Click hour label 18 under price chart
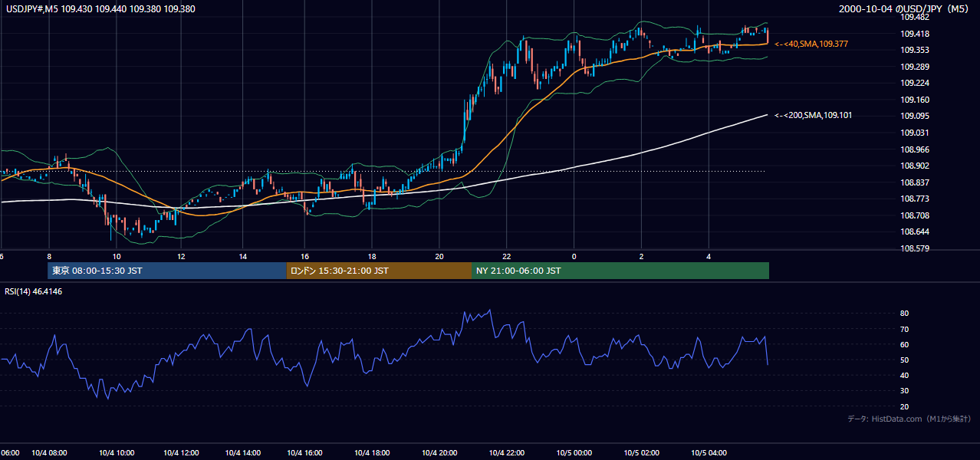This screenshot has width=980, height=460. (372, 257)
